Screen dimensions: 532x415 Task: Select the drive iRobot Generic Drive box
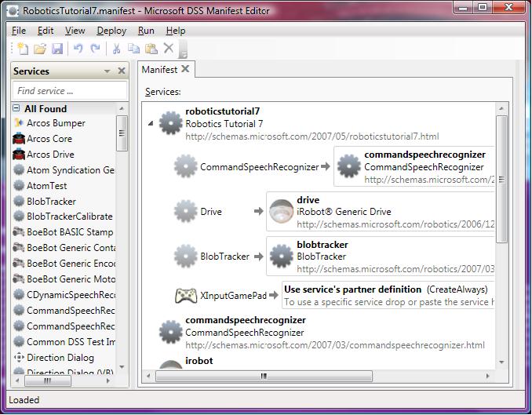click(x=380, y=211)
